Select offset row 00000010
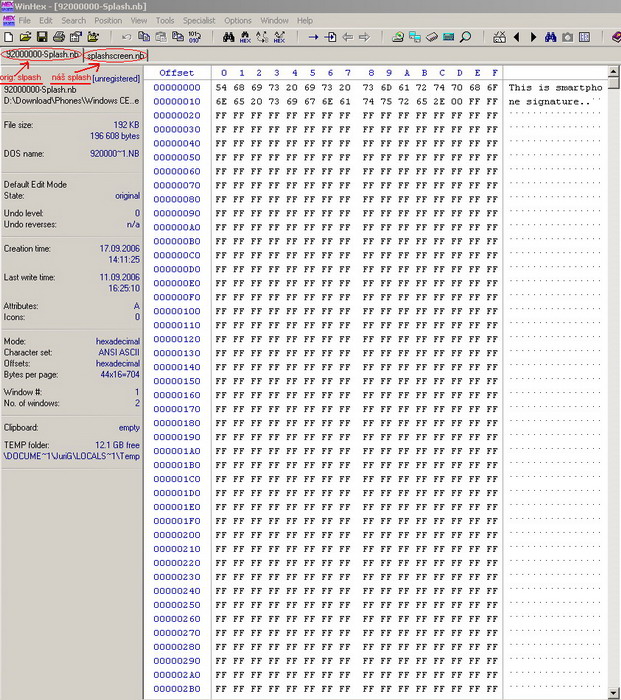Screen dimensions: 621x700 tap(177, 101)
